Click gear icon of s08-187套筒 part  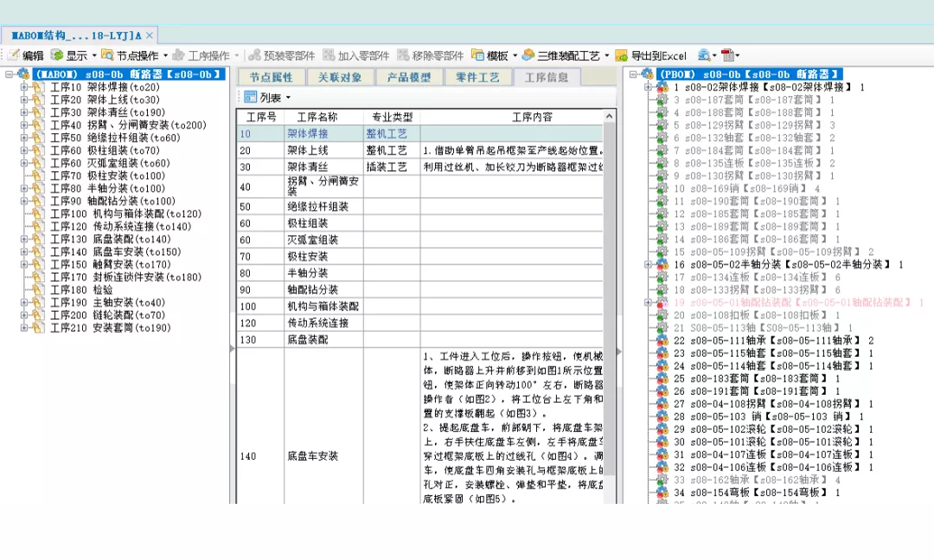tap(662, 100)
